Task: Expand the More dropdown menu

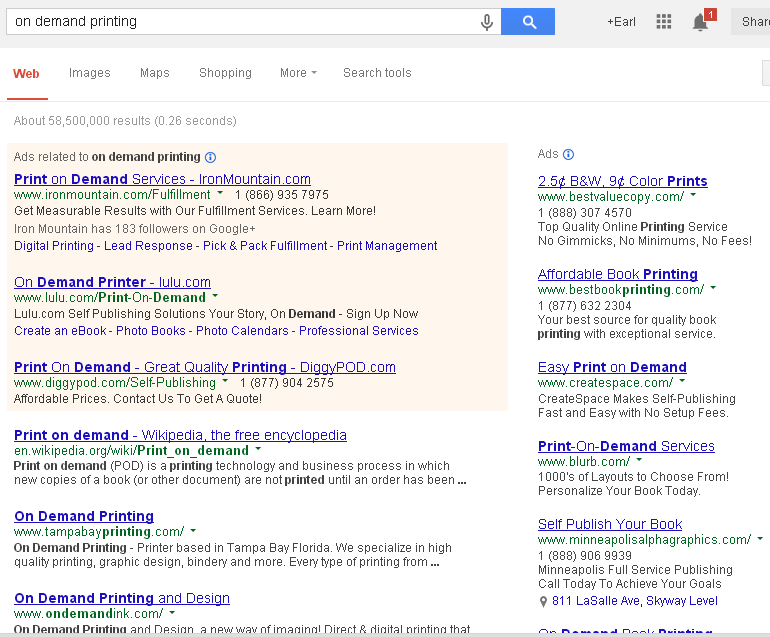Action: click(x=298, y=73)
